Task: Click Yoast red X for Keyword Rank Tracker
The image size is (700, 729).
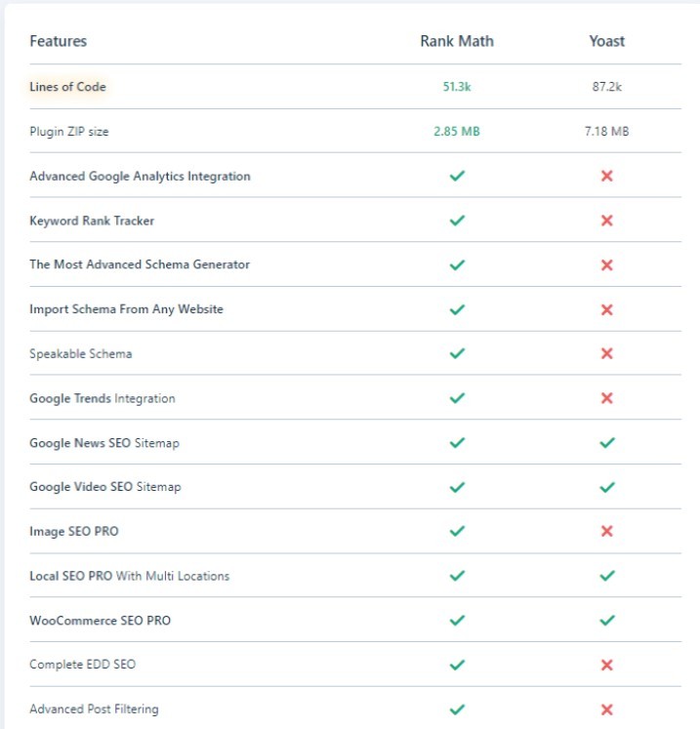Action: 607,221
